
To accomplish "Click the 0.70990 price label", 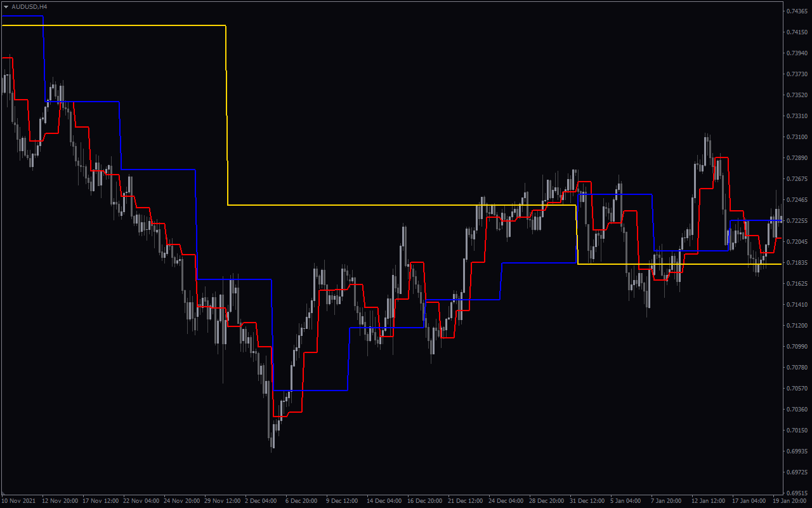I will 797,347.
